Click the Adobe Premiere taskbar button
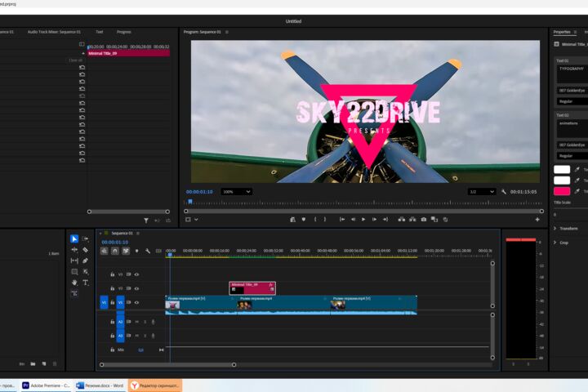Screen dimensions: 588x392 pos(46,385)
